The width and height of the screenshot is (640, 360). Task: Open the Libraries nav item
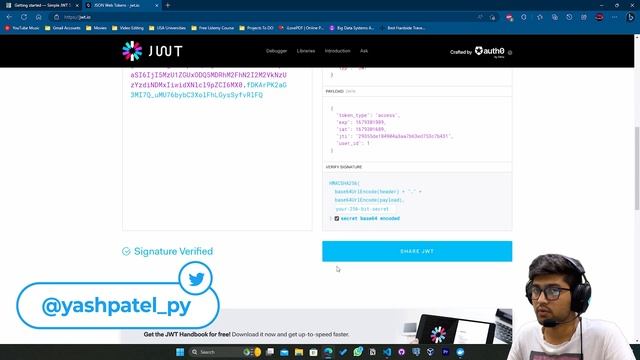(x=306, y=51)
